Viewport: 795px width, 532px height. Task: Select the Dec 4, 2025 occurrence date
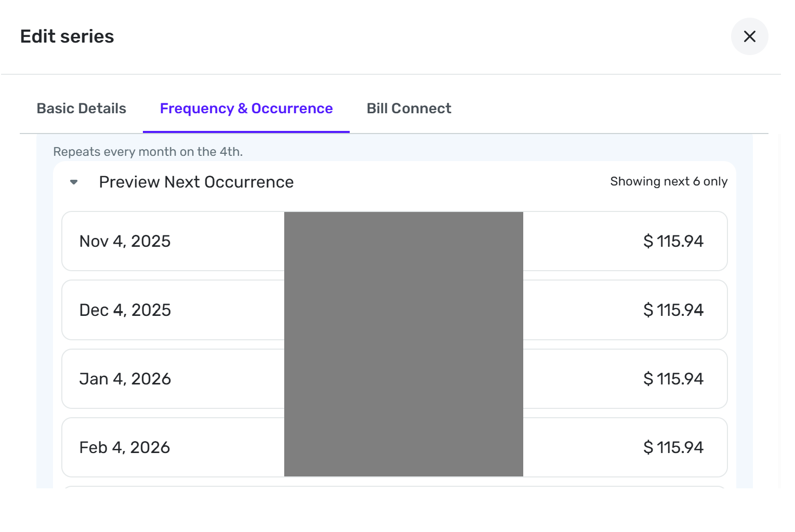[x=125, y=310]
